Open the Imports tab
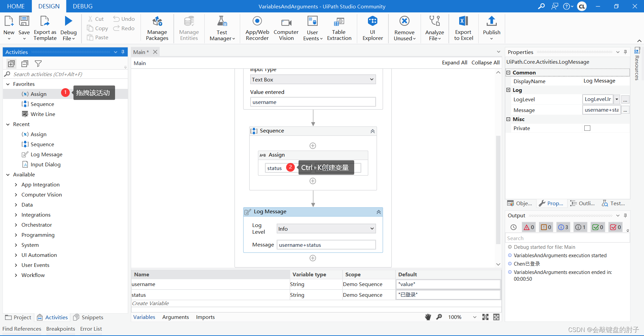This screenshot has width=644, height=336. pyautogui.click(x=205, y=317)
